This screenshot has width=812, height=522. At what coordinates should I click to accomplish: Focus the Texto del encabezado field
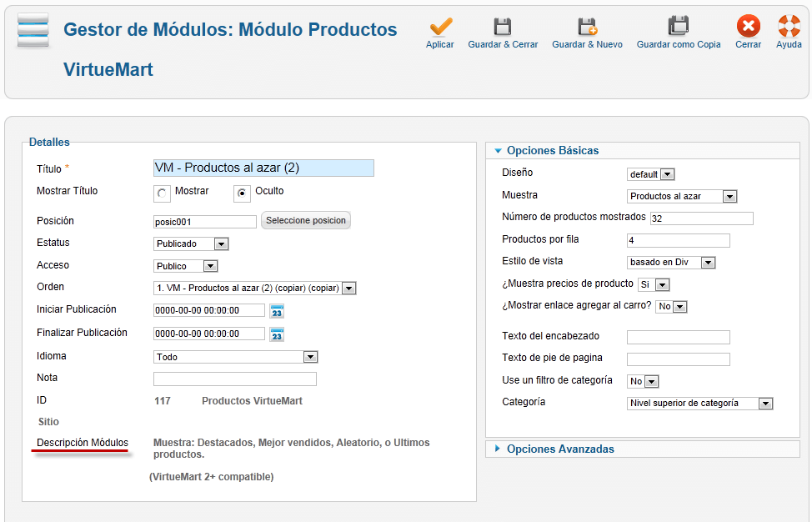(679, 338)
